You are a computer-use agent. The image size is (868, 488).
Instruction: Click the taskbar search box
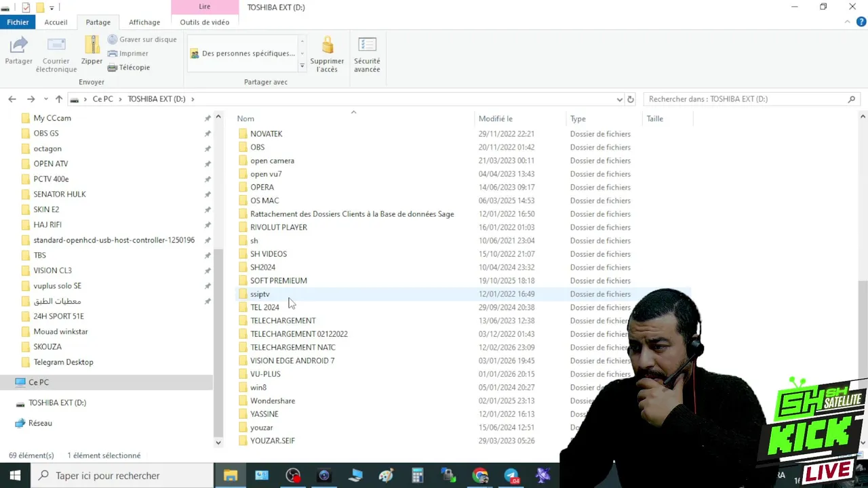coord(122,475)
